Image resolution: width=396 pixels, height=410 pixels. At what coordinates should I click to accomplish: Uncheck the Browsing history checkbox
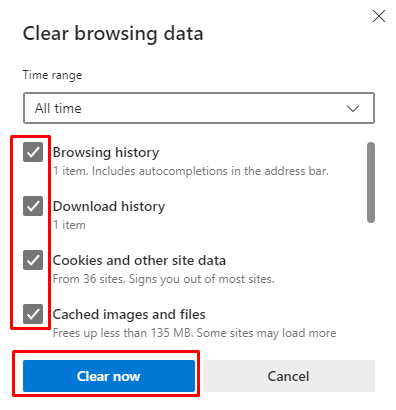[33, 152]
